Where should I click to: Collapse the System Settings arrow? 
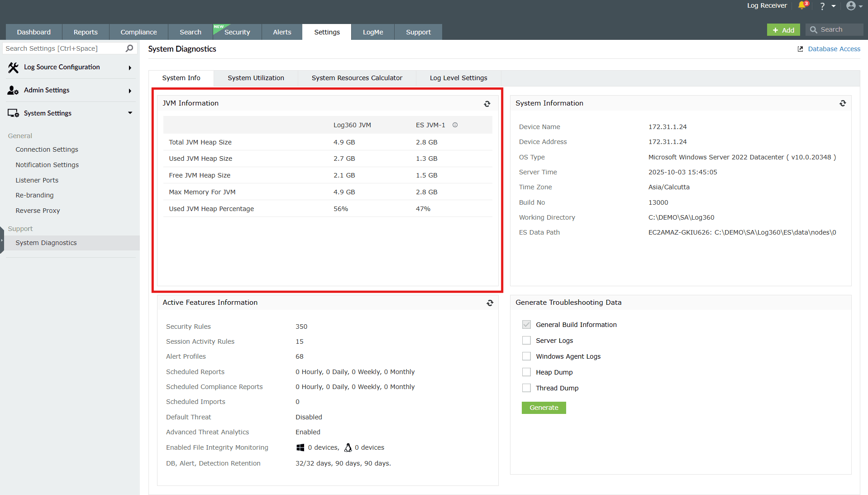pos(130,113)
